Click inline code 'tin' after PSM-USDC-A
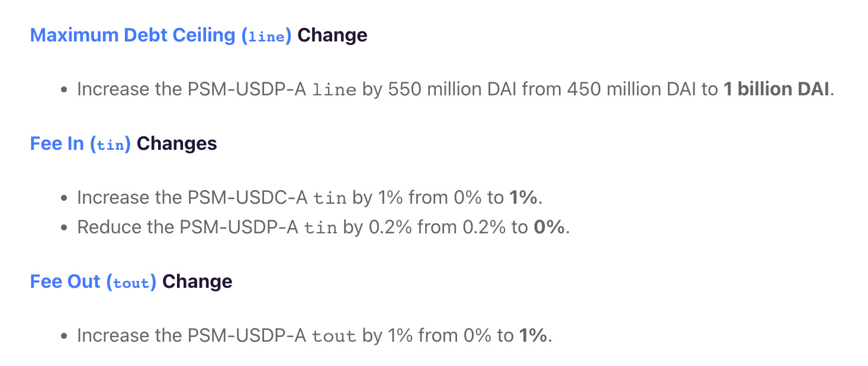The width and height of the screenshot is (868, 366). pyautogui.click(x=330, y=198)
